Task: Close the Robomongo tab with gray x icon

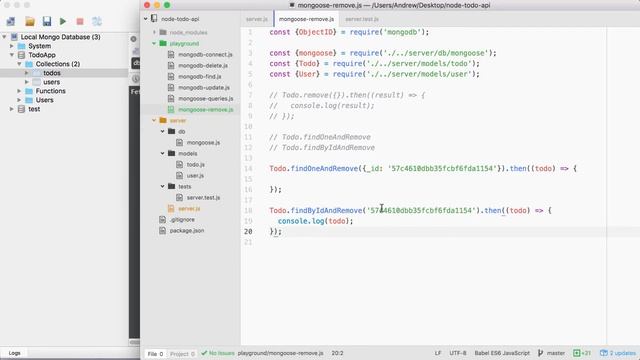Action: click(133, 39)
